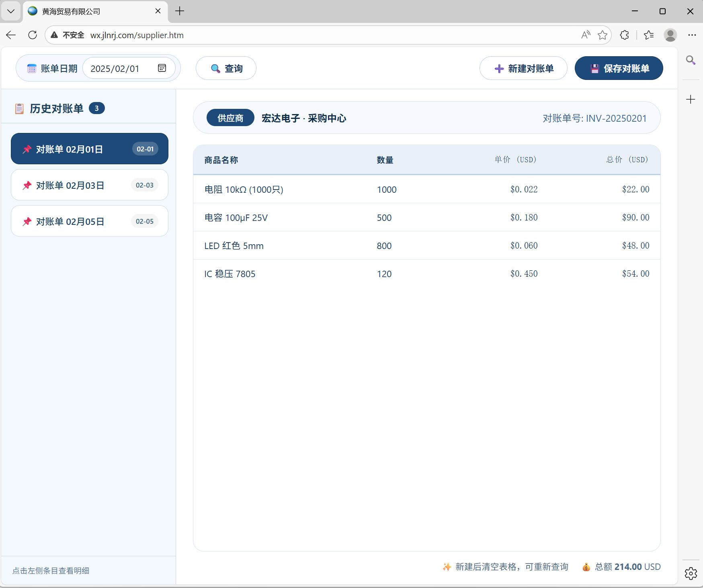Image resolution: width=703 pixels, height=588 pixels.
Task: Open a new browser tab
Action: click(180, 11)
